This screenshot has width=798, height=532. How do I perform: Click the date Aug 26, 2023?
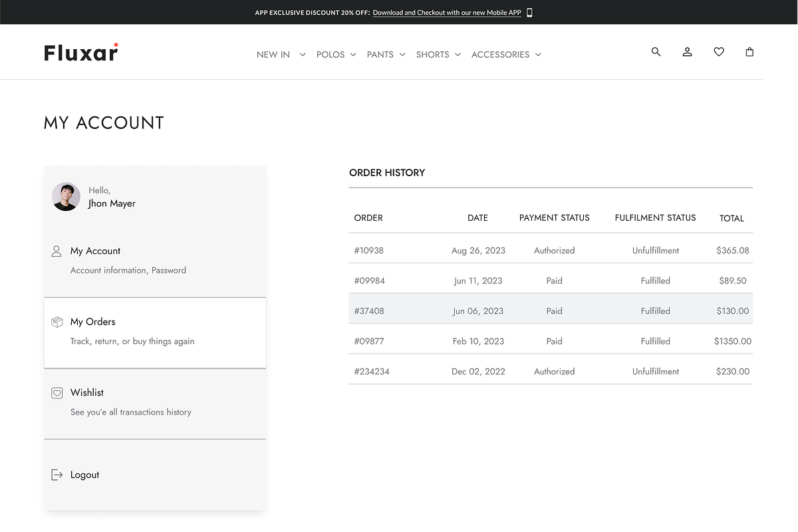tap(478, 251)
